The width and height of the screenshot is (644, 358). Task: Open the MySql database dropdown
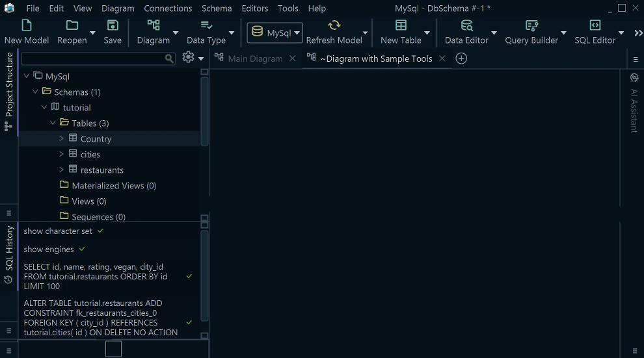(275, 33)
